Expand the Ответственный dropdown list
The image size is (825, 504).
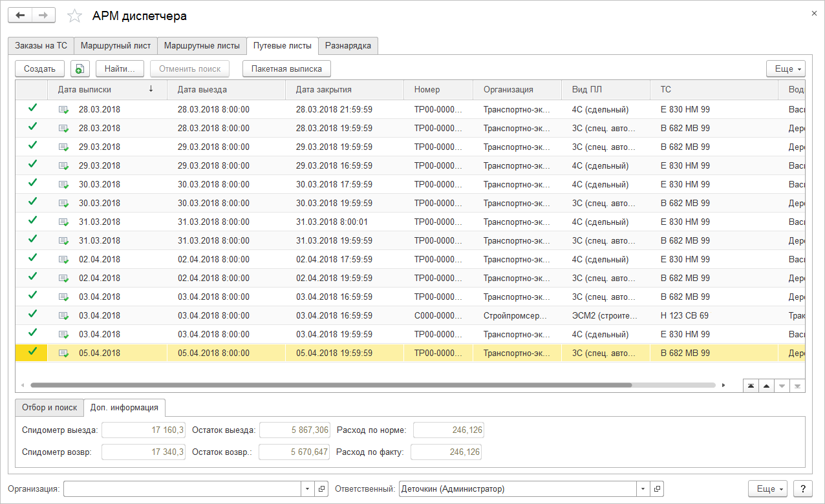[x=643, y=489]
